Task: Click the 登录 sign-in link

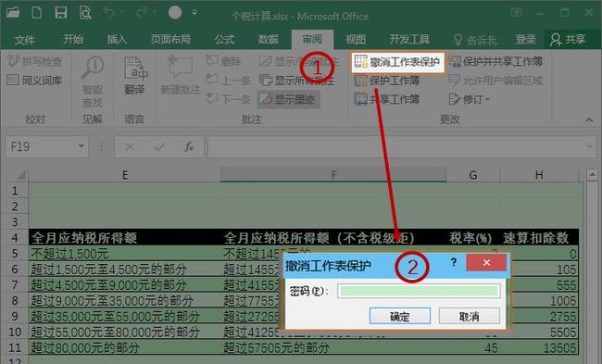Action: [526, 39]
